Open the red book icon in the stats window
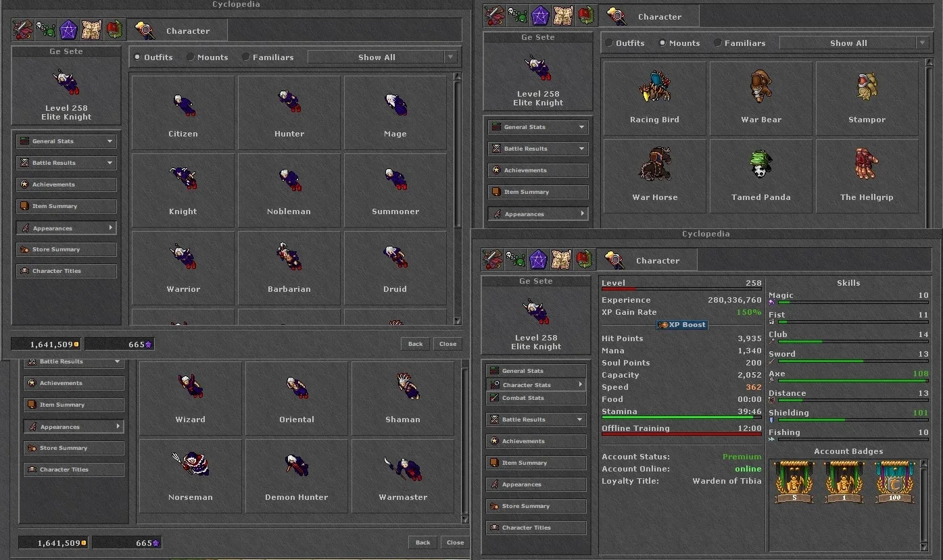The height and width of the screenshot is (560, 943). [585, 259]
